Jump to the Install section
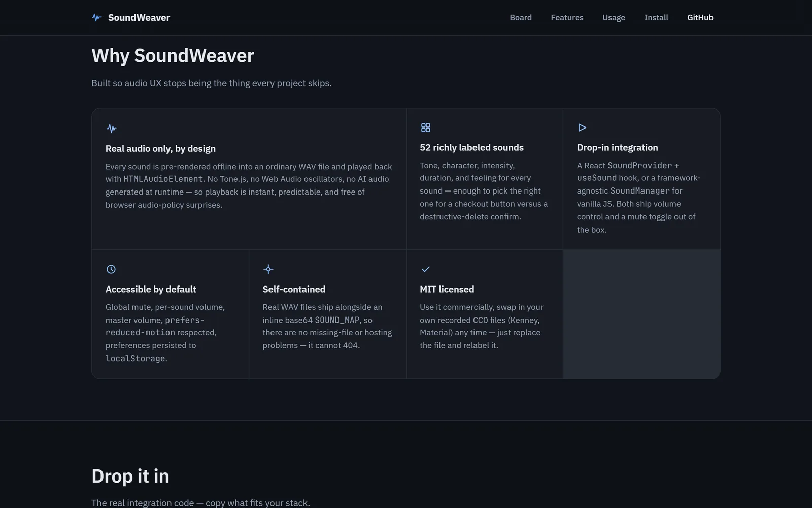 (x=656, y=17)
